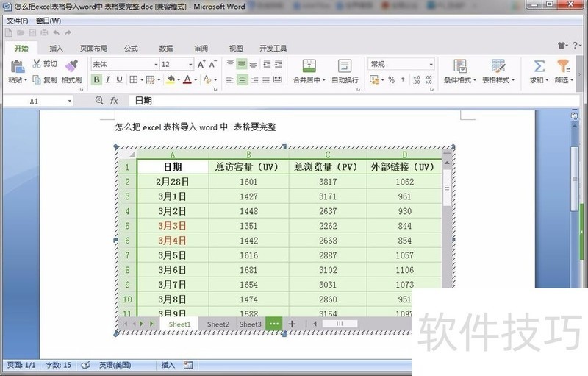Increase font size with A+ icon
Screen dimensions: 588x376
[x=201, y=64]
